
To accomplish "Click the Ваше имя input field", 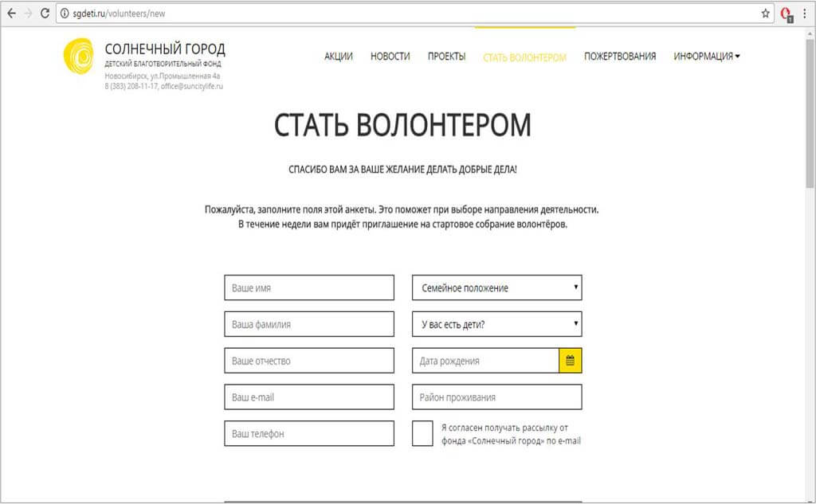I will (309, 287).
